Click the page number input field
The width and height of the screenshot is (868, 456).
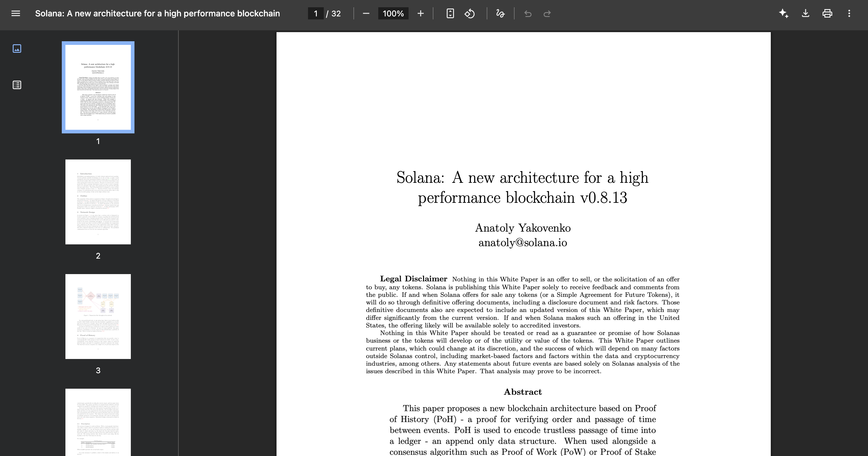coord(316,13)
